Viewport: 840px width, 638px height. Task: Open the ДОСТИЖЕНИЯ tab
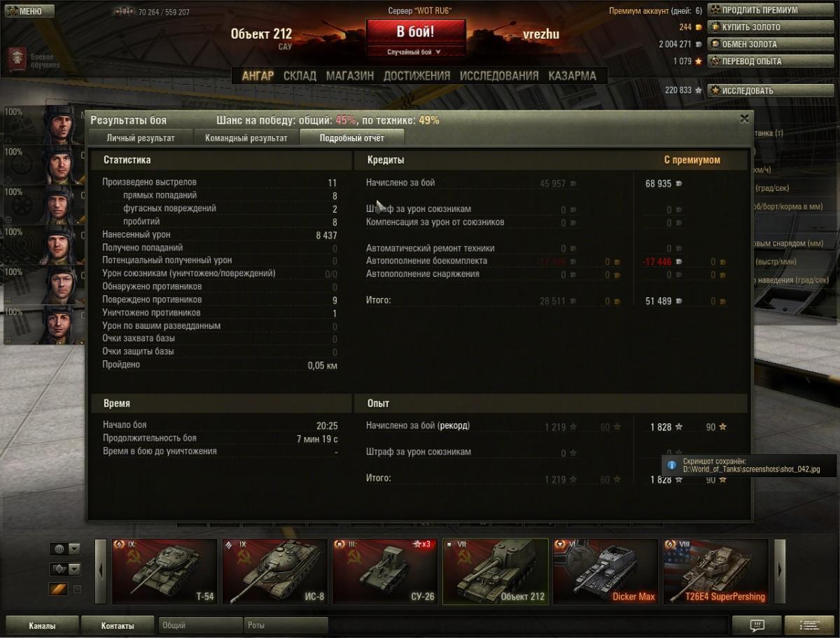[416, 76]
